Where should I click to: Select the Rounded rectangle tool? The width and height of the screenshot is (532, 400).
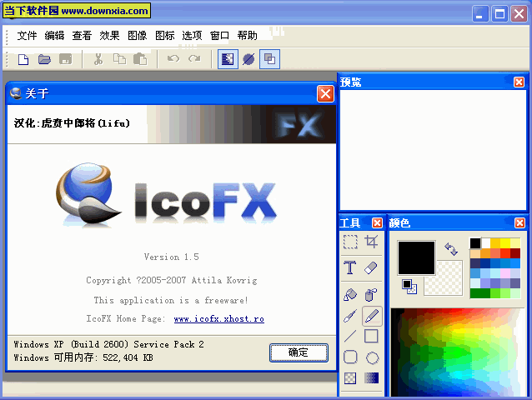click(x=350, y=357)
